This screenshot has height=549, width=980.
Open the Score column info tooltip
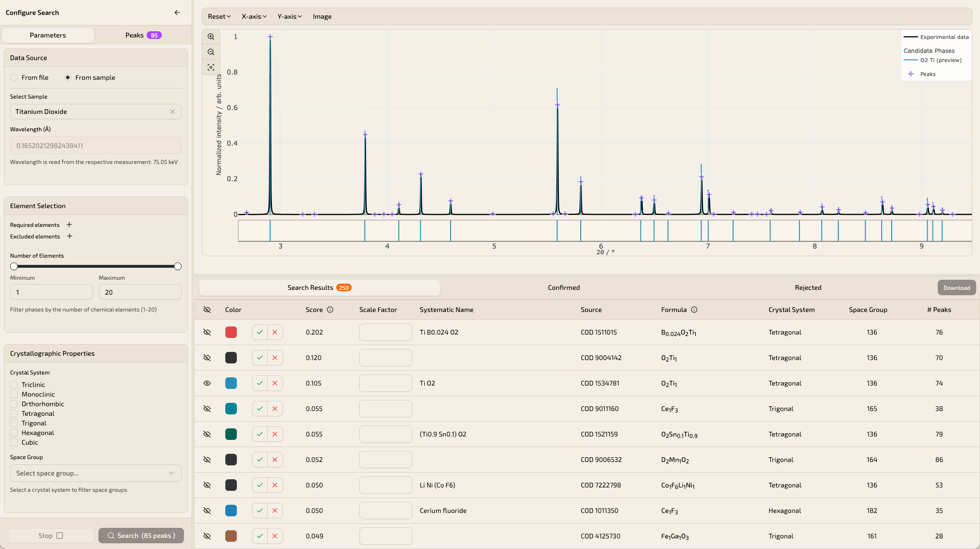point(331,310)
